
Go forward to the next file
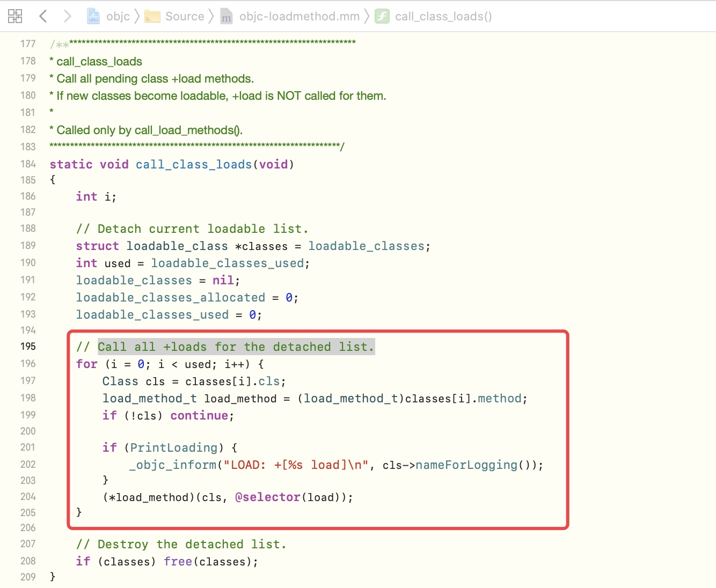tap(67, 16)
